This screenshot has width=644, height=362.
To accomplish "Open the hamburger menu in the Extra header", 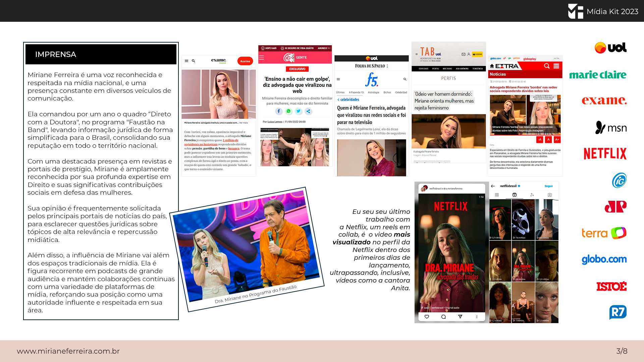I will coord(556,66).
